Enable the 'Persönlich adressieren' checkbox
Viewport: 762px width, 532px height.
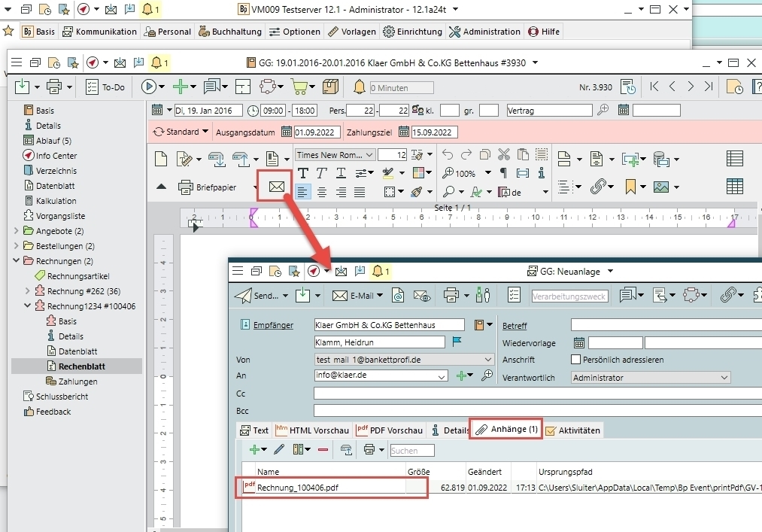tap(576, 360)
